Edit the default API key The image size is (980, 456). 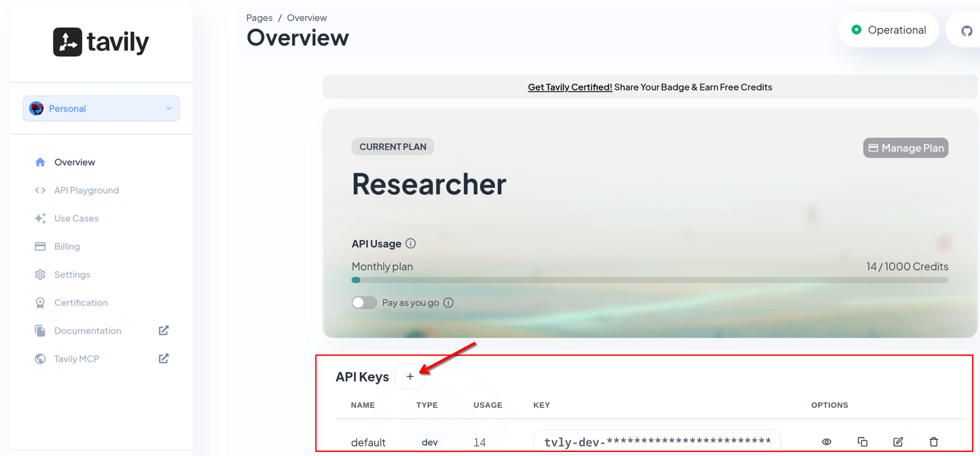[898, 442]
